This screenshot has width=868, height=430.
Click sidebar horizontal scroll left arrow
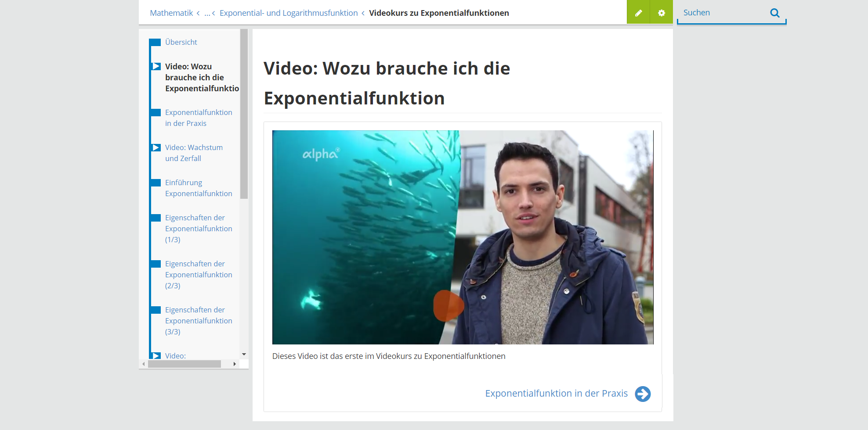click(144, 364)
